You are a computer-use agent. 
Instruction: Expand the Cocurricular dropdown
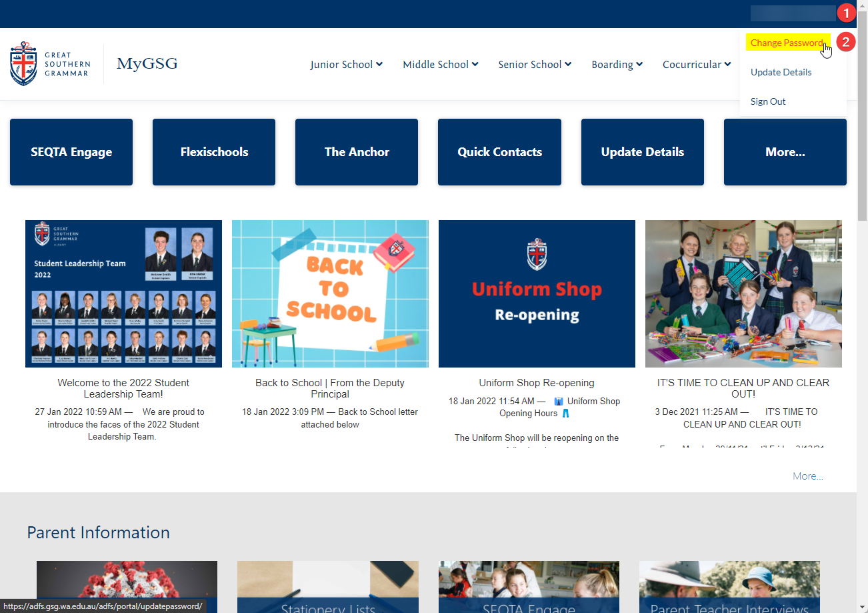tap(696, 64)
